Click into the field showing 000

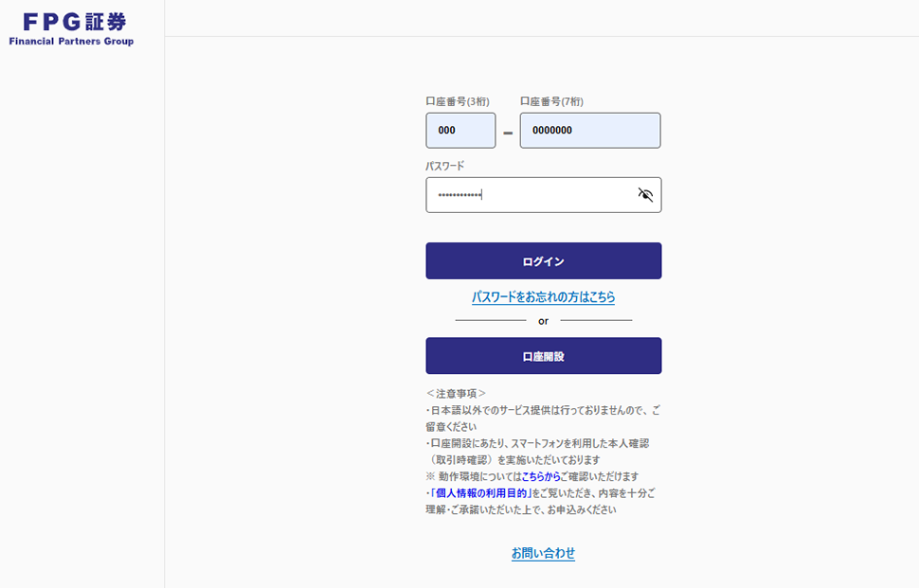(x=460, y=130)
